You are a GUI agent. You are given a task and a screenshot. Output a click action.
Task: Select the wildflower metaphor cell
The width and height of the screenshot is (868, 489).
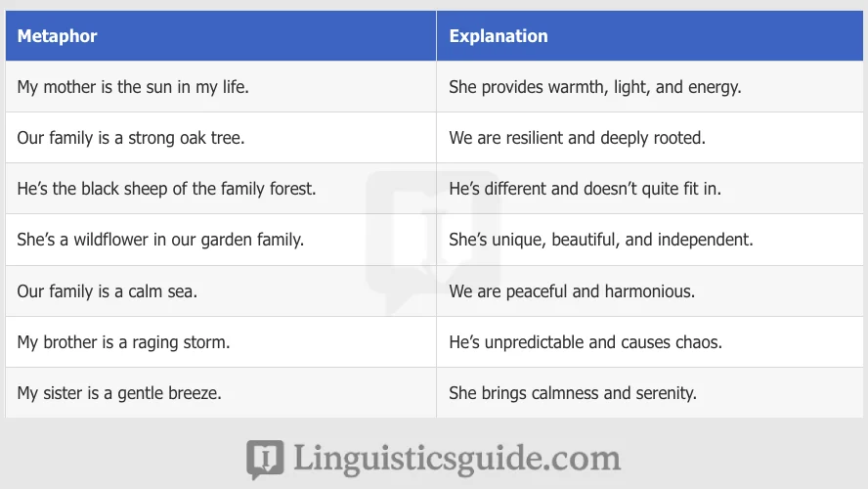[160, 240]
